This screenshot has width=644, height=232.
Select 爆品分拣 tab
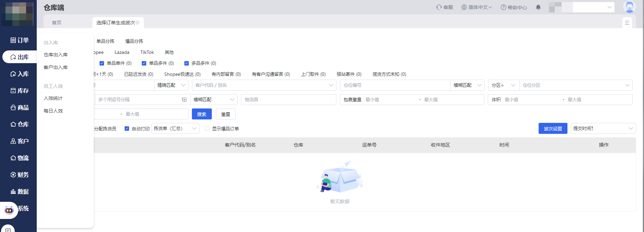[134, 41]
